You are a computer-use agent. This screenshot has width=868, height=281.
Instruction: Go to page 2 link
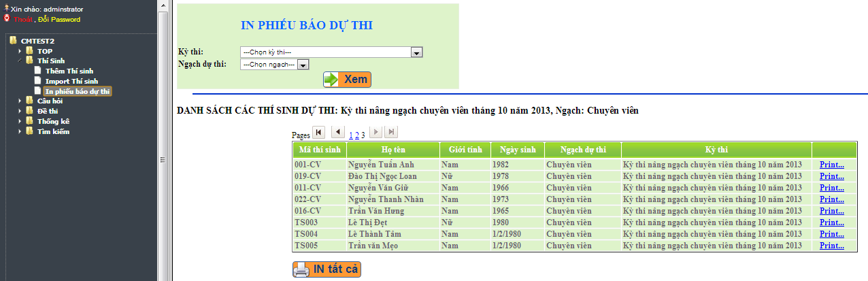357,135
